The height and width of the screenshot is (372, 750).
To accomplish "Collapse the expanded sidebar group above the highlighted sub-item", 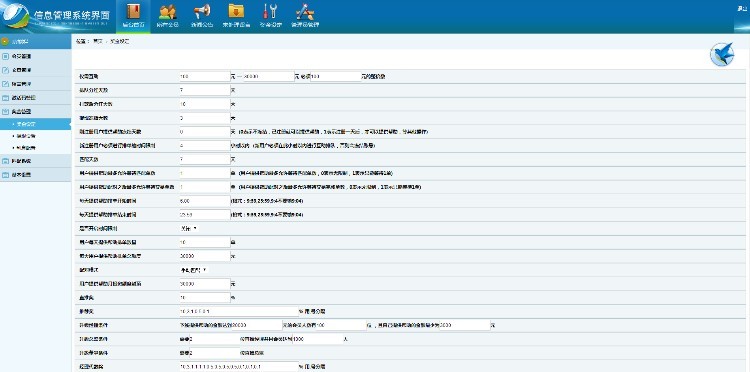I will 35,112.
